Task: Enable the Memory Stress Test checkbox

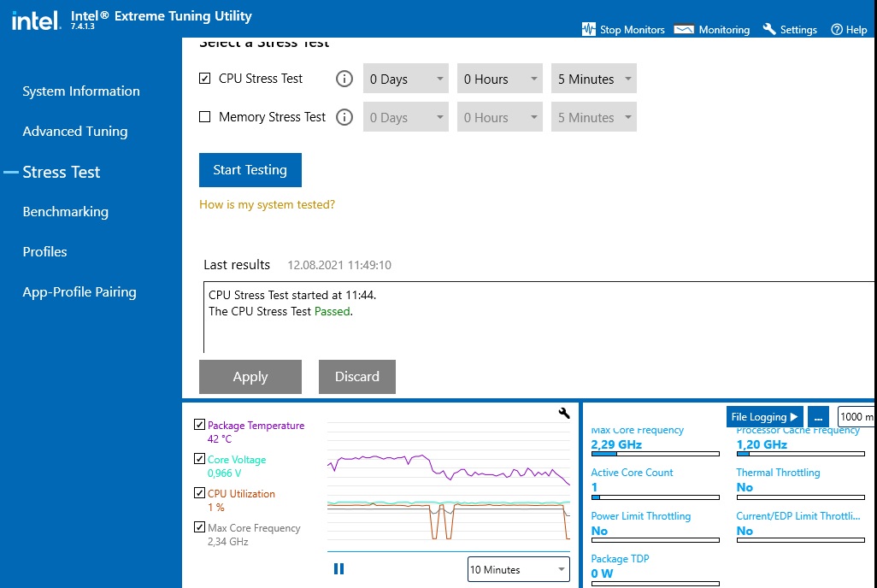Action: pos(204,117)
